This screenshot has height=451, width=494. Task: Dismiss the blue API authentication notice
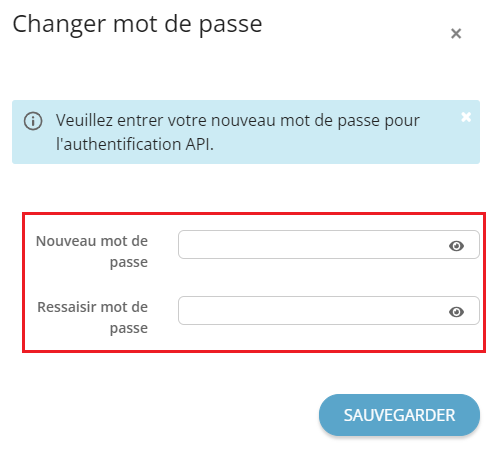pos(466,117)
